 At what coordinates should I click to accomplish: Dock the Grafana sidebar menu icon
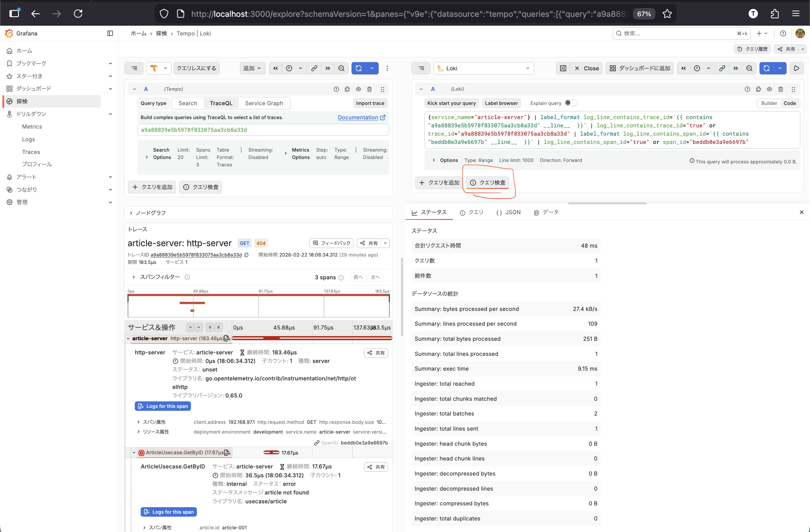[x=110, y=33]
